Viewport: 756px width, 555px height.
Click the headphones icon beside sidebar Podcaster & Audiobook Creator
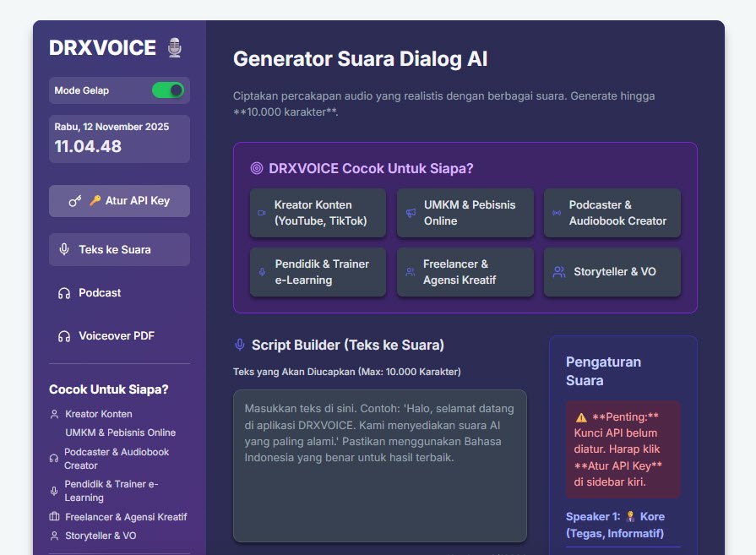click(x=54, y=459)
